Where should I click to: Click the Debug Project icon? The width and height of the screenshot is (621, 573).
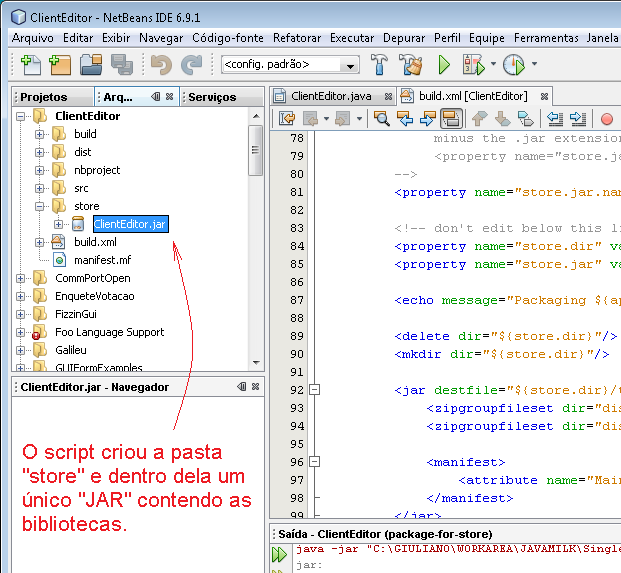point(474,65)
